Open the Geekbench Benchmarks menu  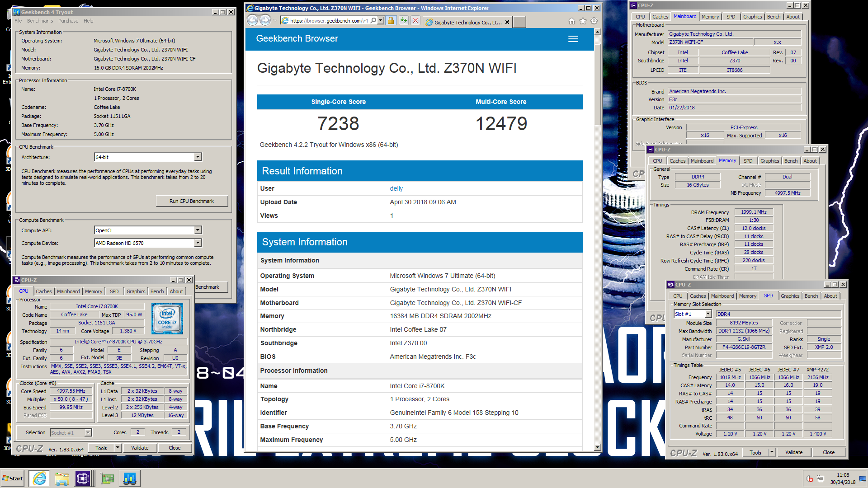coord(40,21)
